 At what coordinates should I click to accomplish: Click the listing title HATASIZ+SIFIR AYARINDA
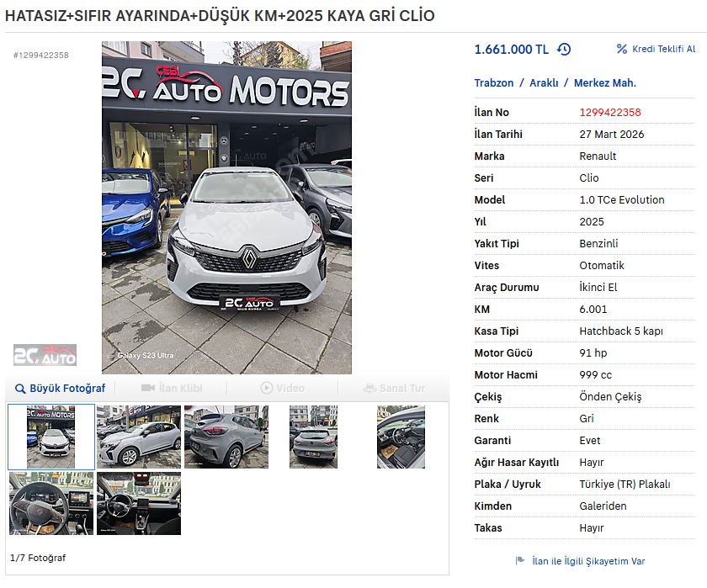pyautogui.click(x=220, y=16)
